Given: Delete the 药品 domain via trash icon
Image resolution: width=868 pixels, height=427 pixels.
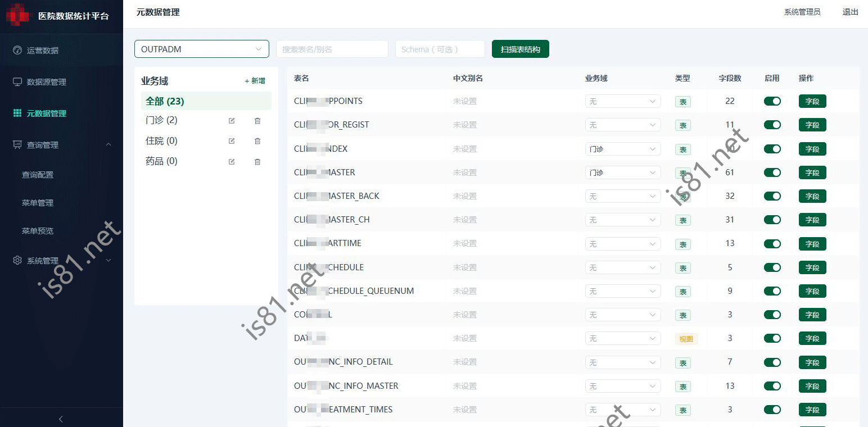Looking at the screenshot, I should (x=257, y=162).
